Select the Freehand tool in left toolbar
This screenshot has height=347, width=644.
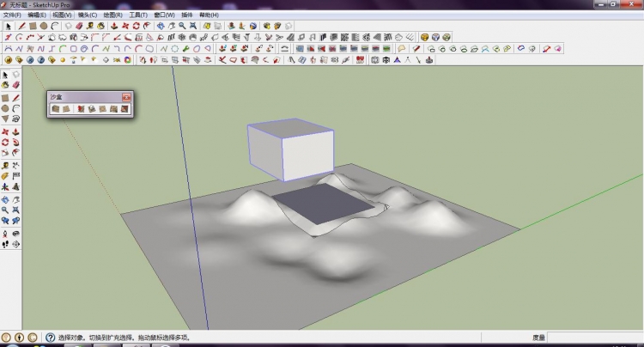[15, 119]
